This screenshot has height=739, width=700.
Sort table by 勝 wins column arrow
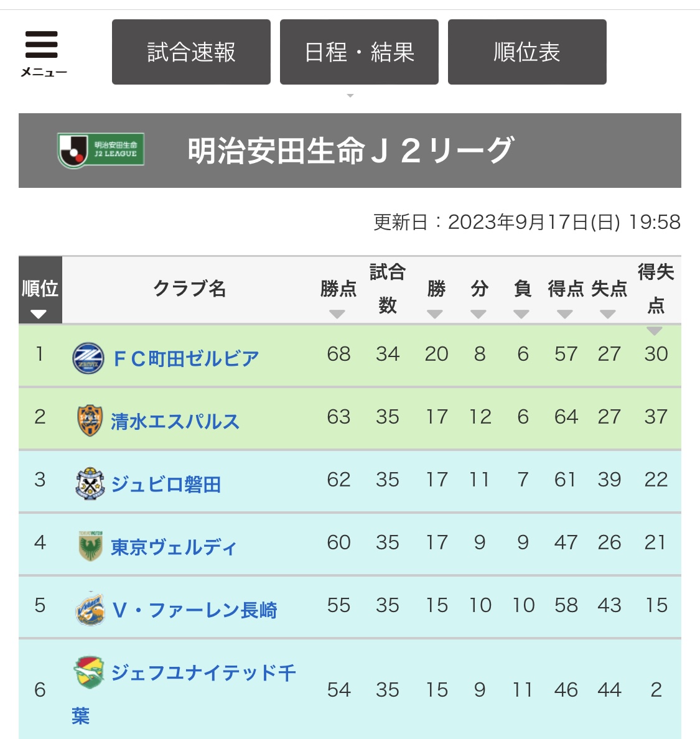click(434, 314)
